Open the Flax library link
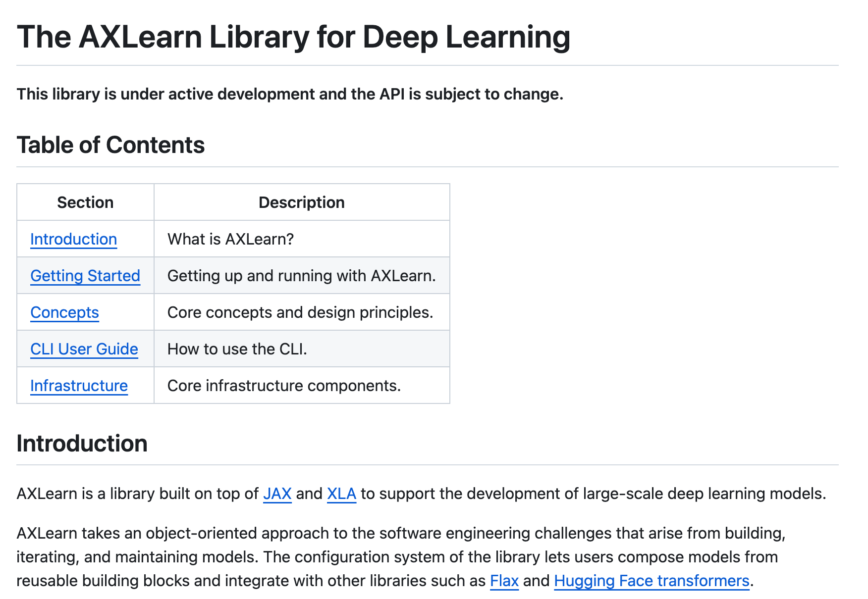868x599 pixels. coord(504,581)
